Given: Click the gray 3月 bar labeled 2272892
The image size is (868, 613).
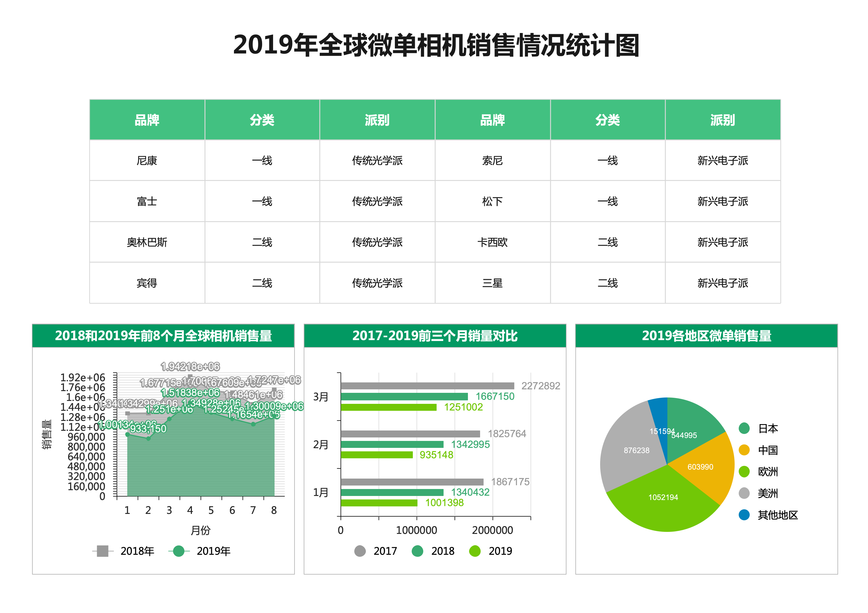Looking at the screenshot, I should tap(428, 386).
